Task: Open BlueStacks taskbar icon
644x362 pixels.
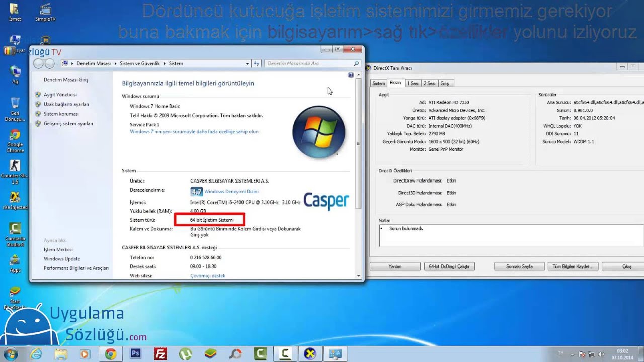Action: coord(210,354)
